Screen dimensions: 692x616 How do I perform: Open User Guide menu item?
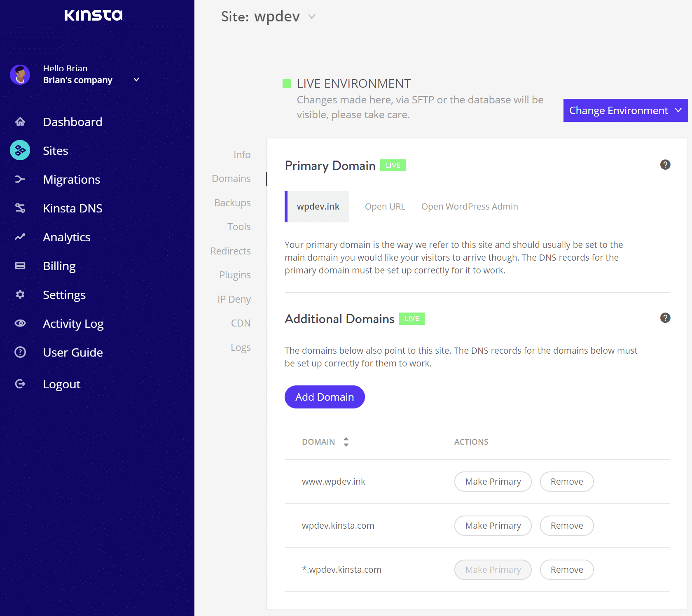click(73, 352)
